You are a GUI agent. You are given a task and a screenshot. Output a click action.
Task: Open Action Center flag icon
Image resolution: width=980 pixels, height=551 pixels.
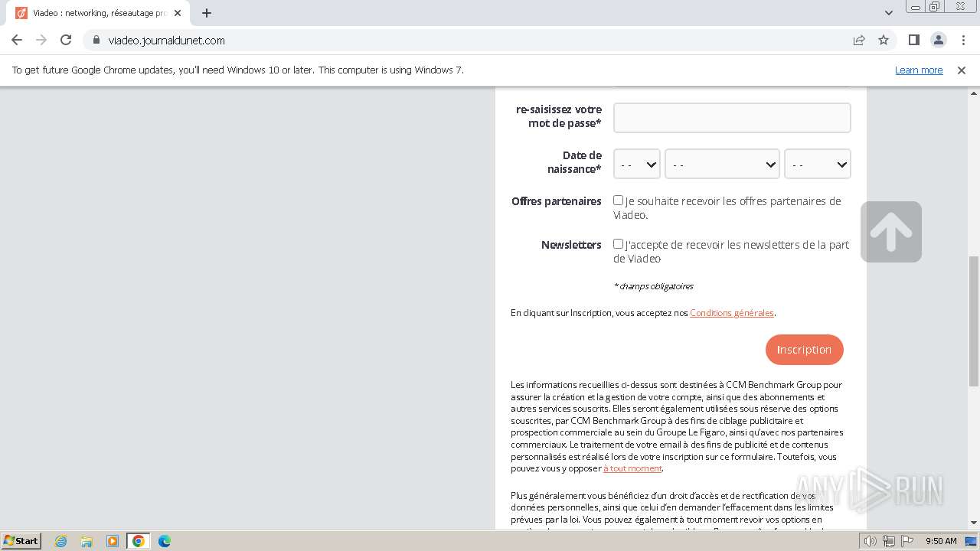point(907,541)
